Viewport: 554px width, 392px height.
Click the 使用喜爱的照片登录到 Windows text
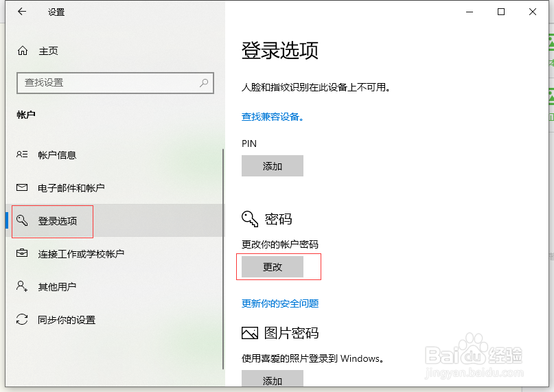pyautogui.click(x=312, y=358)
